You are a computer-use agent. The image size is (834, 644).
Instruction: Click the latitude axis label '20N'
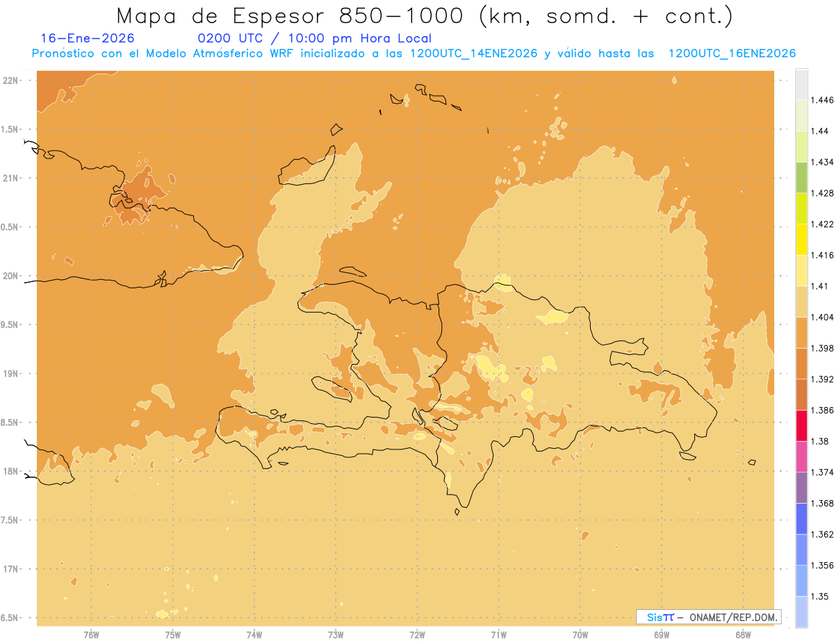pos(12,276)
